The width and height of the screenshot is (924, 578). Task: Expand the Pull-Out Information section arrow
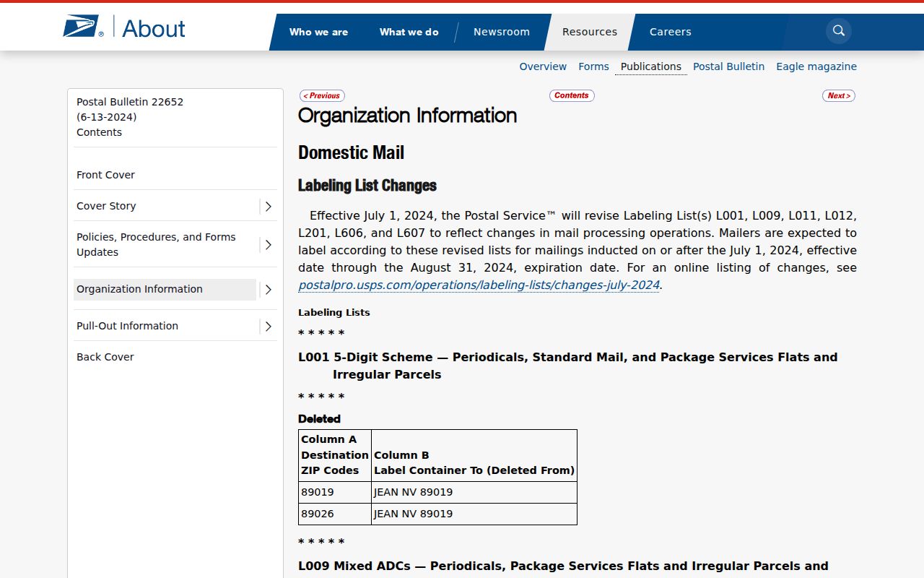268,327
